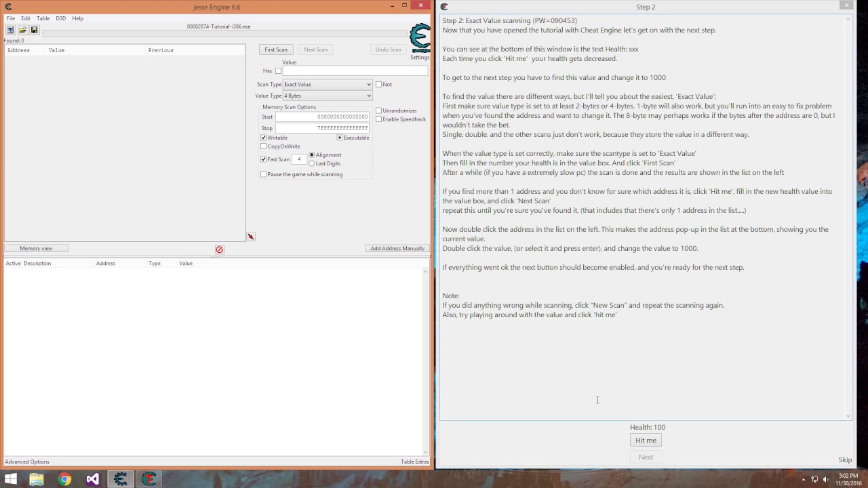Click into the Value input field
Image resolution: width=868 pixels, height=488 pixels.
pyautogui.click(x=355, y=70)
